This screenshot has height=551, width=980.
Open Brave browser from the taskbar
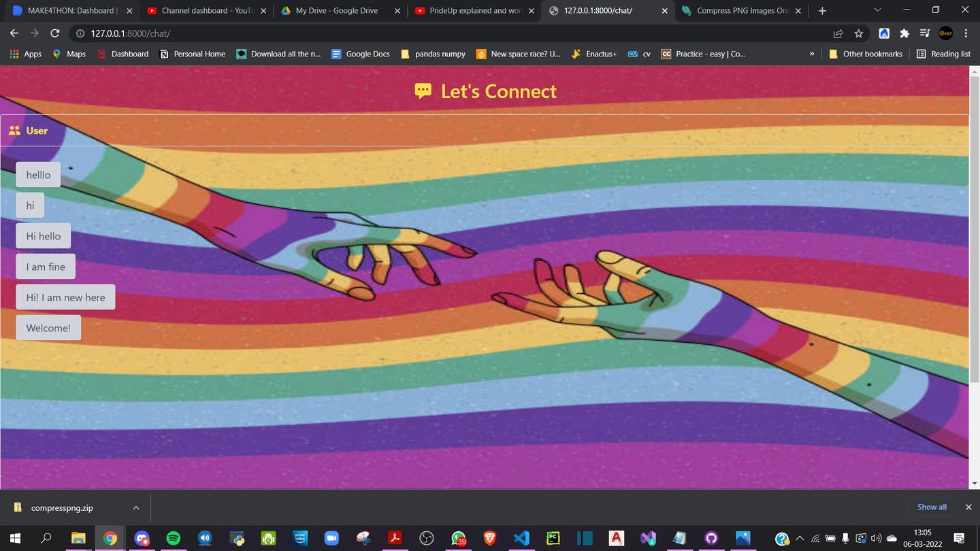[490, 538]
